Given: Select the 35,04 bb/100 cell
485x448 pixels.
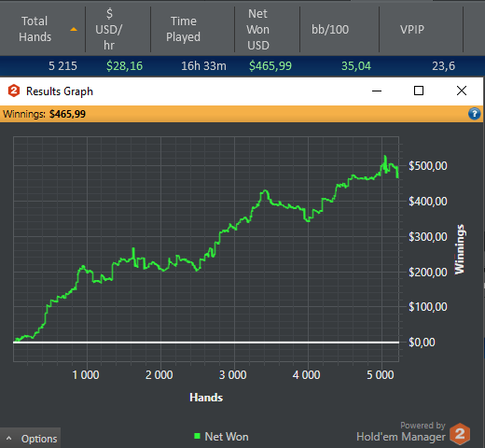Looking at the screenshot, I should tap(356, 66).
